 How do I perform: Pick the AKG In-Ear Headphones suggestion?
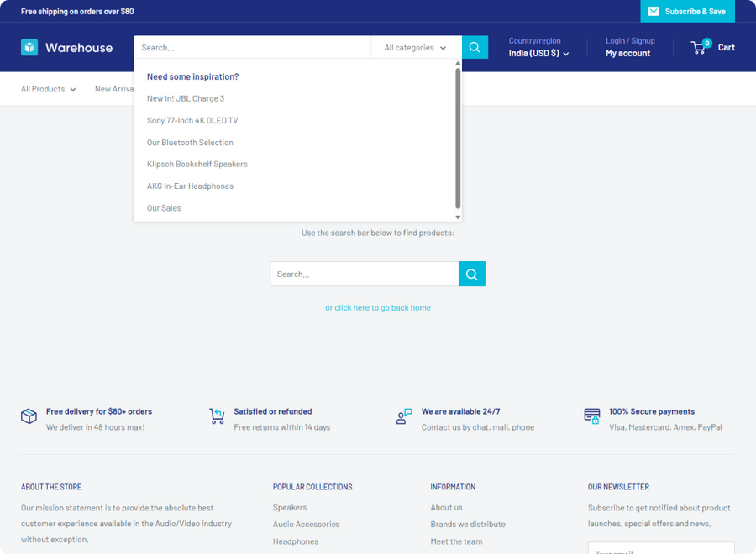click(190, 186)
